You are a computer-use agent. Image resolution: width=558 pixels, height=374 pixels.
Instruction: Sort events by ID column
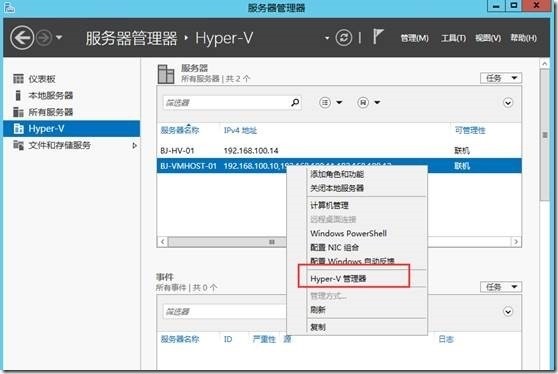tap(228, 339)
